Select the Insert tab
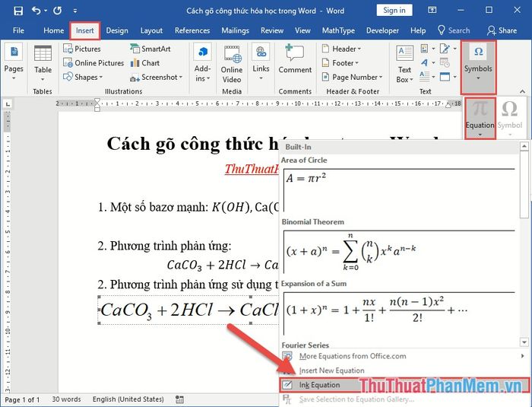Image resolution: width=532 pixels, height=407 pixels. 85,30
